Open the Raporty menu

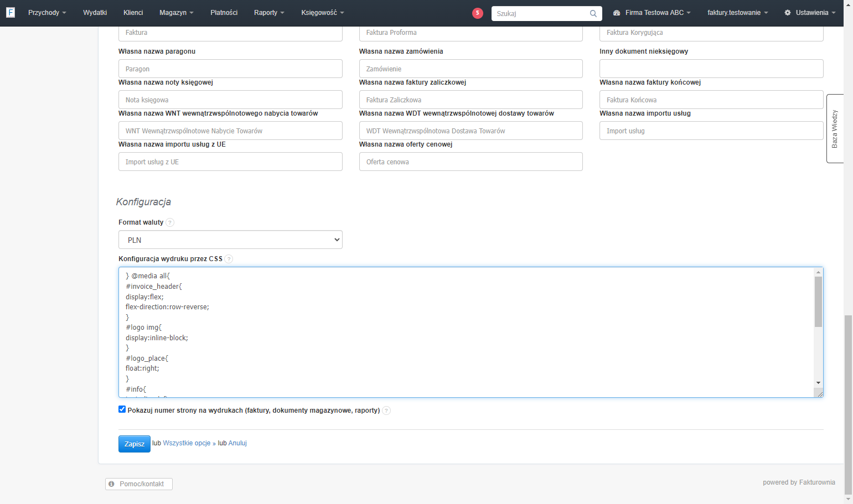tap(269, 13)
